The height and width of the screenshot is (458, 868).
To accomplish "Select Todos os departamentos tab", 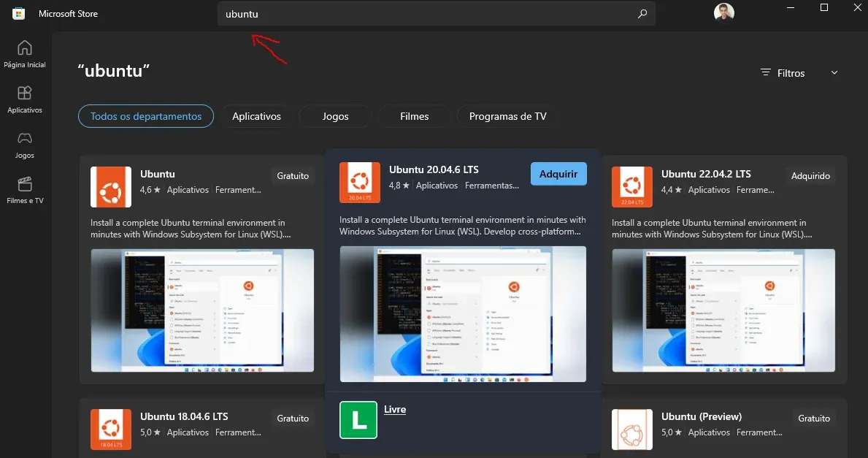I will click(x=146, y=116).
